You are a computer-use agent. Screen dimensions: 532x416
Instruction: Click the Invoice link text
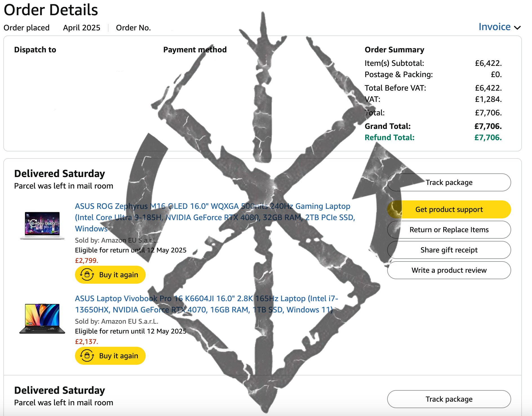coord(495,27)
